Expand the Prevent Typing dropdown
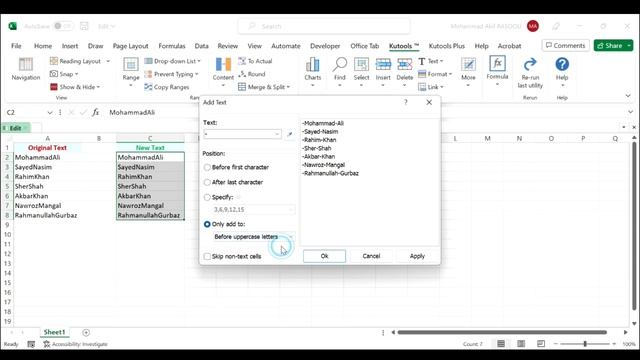Screen dimensions: 640x360 click(x=197, y=74)
